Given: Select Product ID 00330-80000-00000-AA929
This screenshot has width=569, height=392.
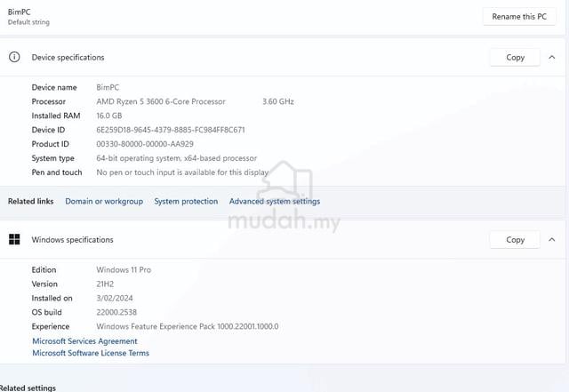Looking at the screenshot, I should click(145, 144).
